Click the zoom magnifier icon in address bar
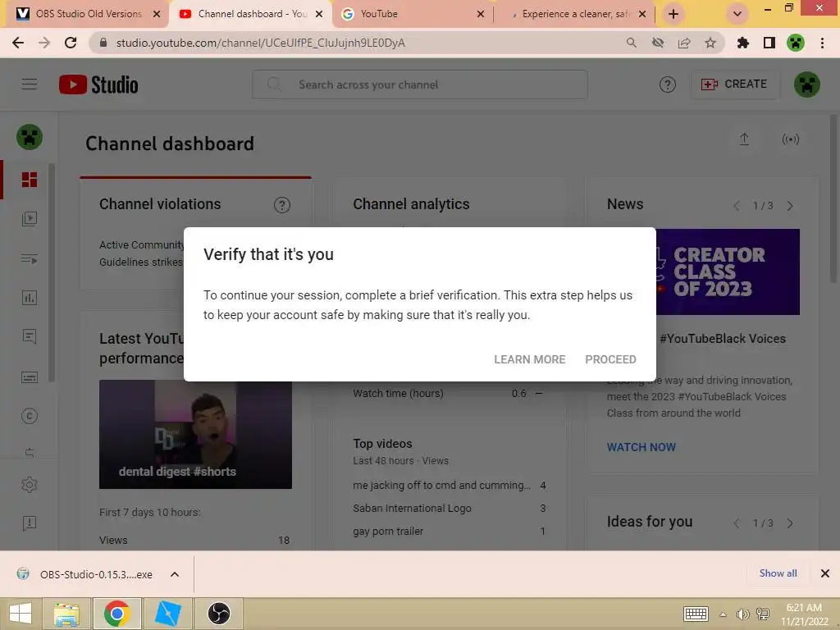The image size is (840, 630). click(632, 43)
